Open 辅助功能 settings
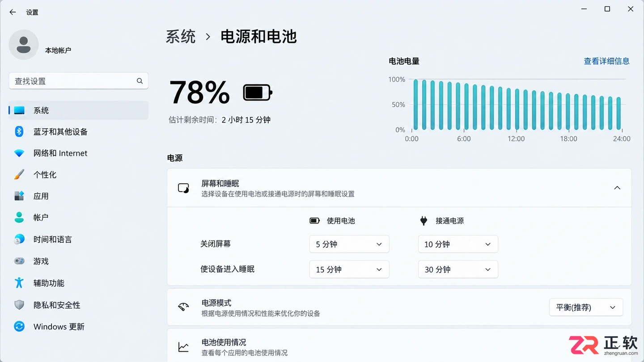The image size is (644, 362). coord(79,283)
